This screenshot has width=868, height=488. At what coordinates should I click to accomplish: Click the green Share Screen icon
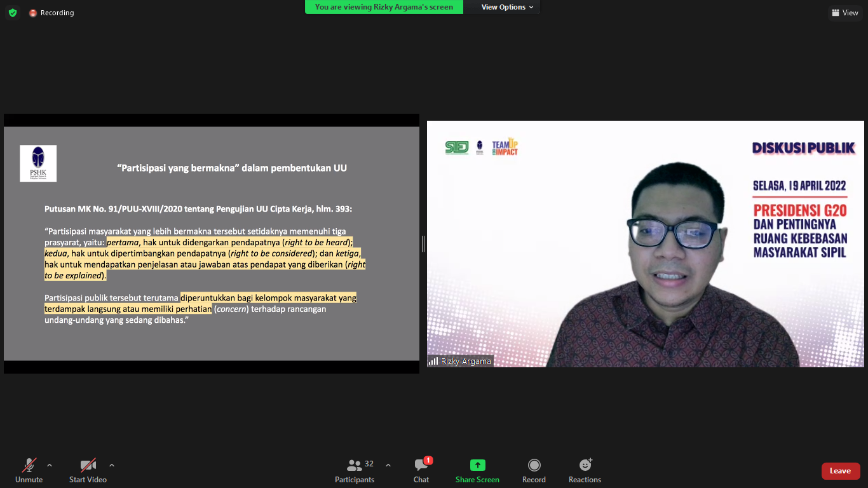(x=477, y=465)
